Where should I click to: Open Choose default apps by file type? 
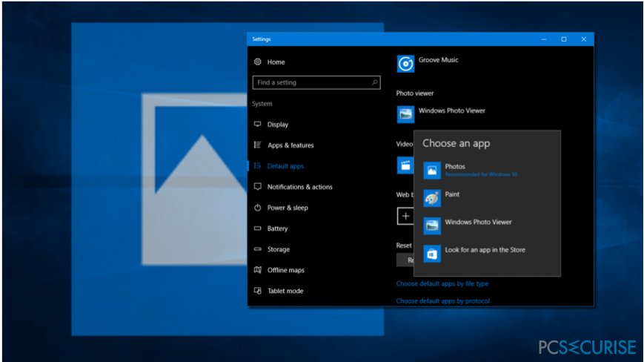click(x=442, y=283)
